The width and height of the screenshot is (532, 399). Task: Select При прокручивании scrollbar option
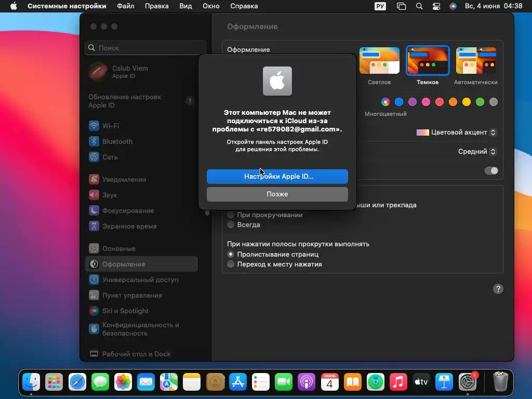231,215
